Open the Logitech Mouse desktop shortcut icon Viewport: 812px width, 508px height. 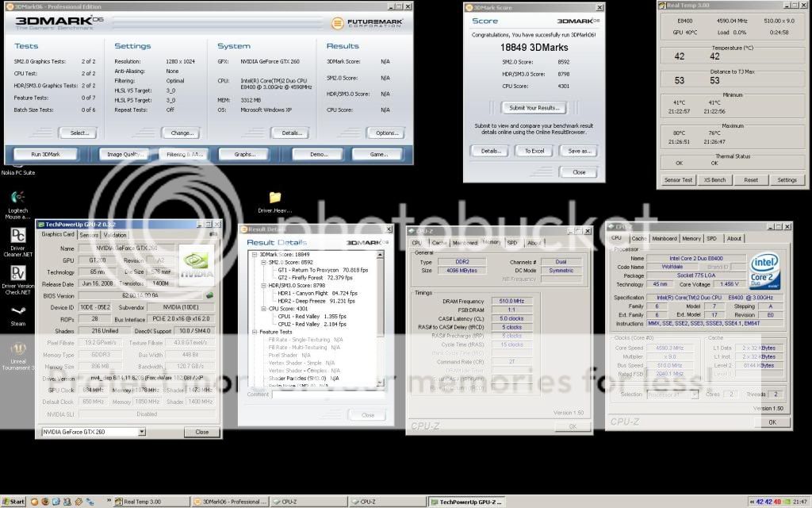pos(18,198)
